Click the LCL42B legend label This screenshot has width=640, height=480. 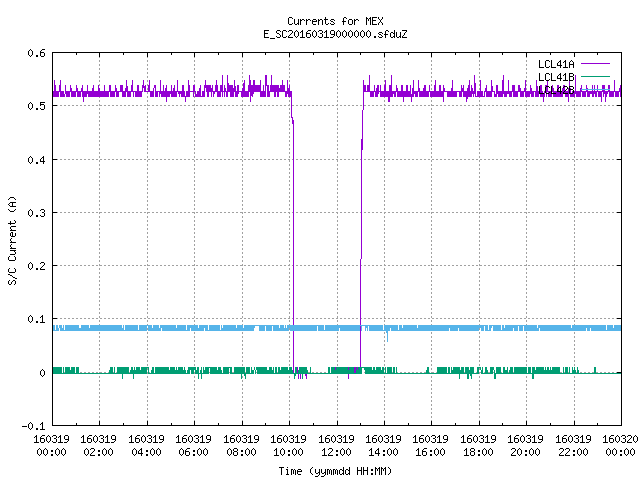556,90
